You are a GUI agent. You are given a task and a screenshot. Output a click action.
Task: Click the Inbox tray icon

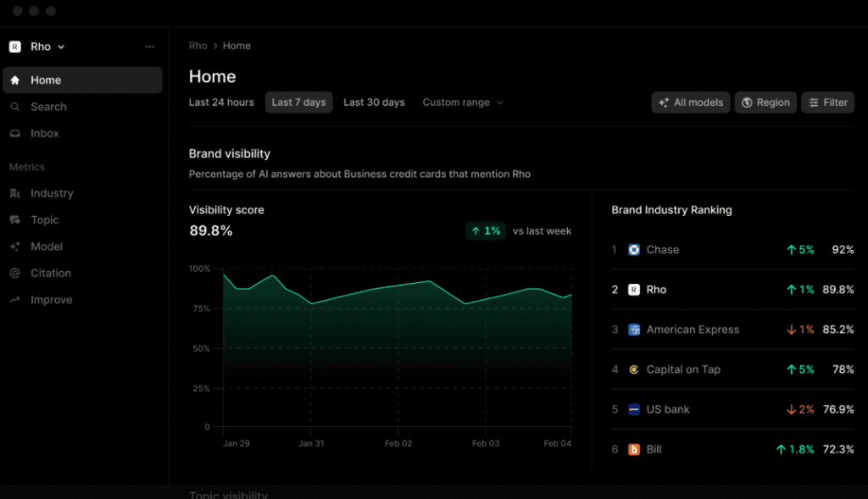[15, 133]
